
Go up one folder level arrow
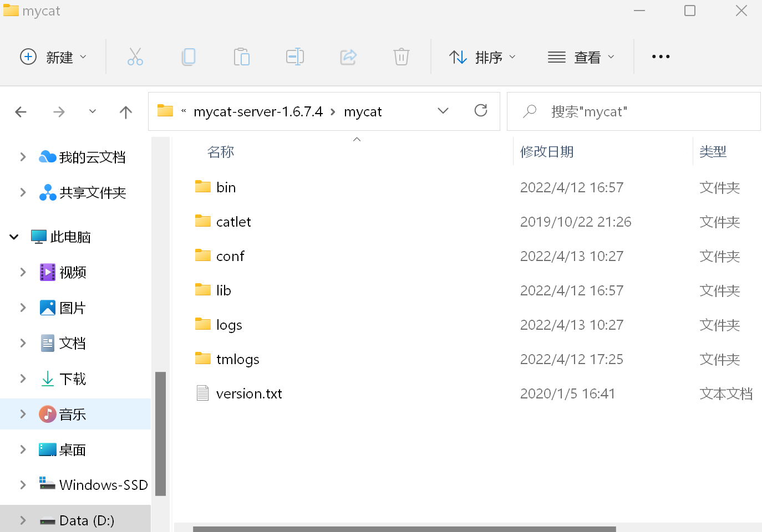point(126,112)
